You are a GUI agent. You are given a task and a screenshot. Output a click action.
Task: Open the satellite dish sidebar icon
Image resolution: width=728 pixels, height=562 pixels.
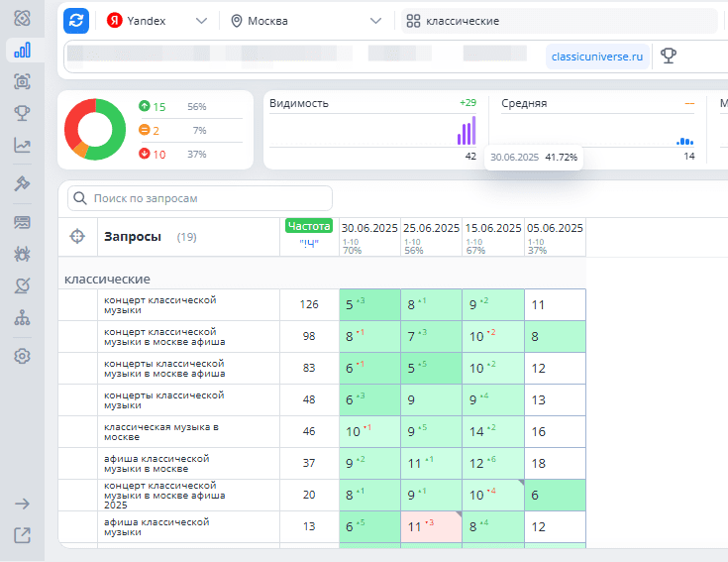22,285
